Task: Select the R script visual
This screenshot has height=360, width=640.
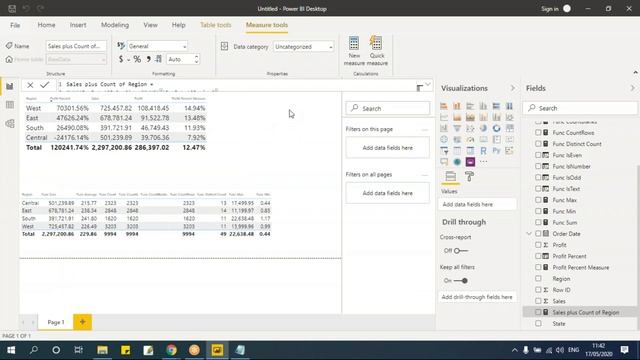Action: 483,151
